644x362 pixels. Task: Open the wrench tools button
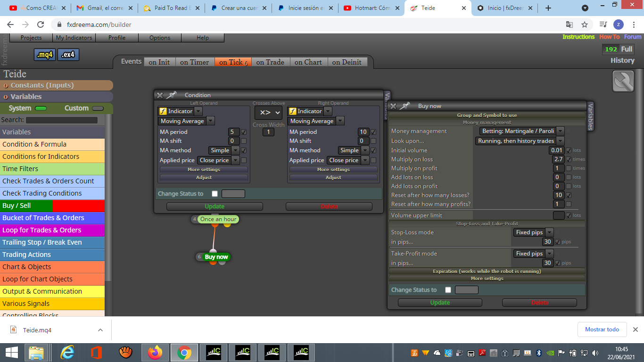click(623, 81)
